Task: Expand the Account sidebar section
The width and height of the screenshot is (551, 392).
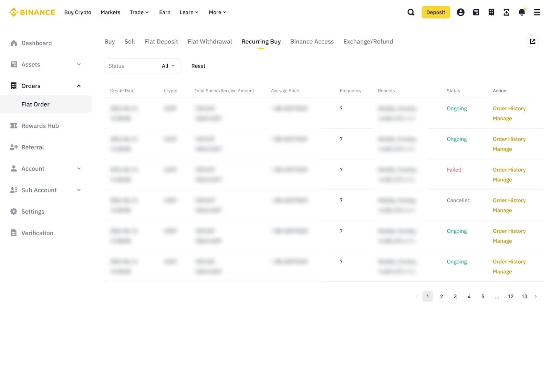Action: [79, 168]
